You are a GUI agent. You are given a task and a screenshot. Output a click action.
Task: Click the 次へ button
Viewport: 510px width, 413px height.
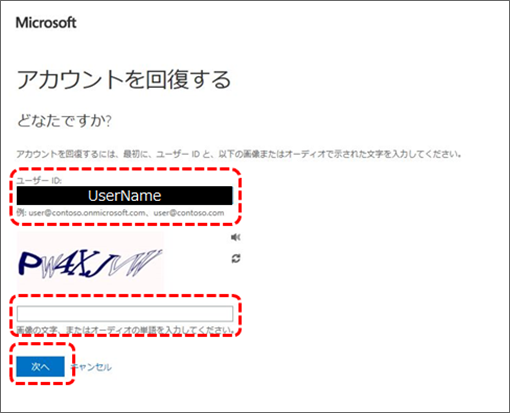40,366
